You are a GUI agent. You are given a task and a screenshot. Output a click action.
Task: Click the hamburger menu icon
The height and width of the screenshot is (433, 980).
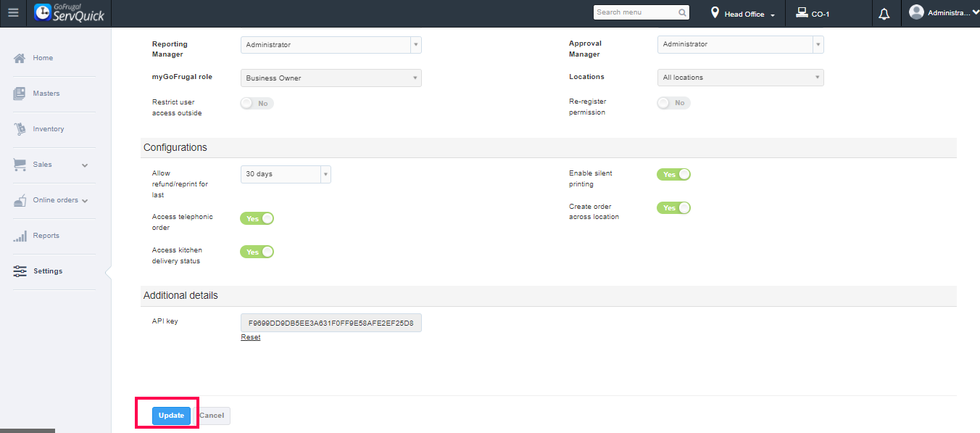[13, 13]
